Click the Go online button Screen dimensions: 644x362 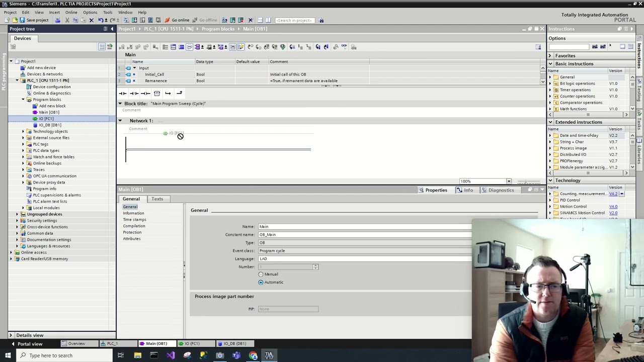pos(177,20)
